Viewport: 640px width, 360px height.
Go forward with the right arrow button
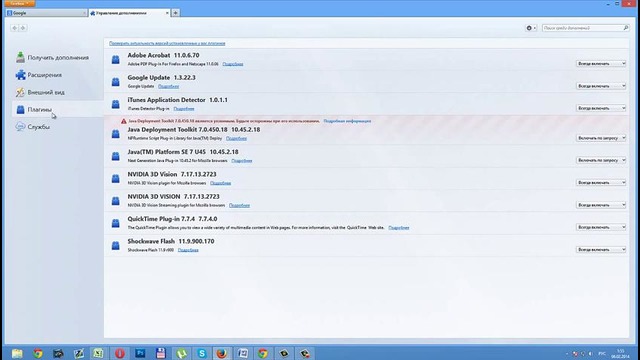(x=23, y=28)
